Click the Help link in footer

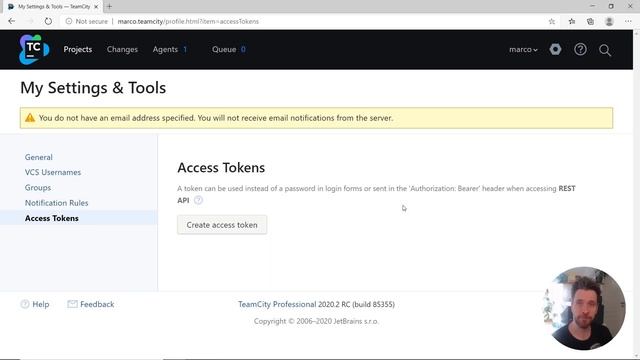click(40, 304)
